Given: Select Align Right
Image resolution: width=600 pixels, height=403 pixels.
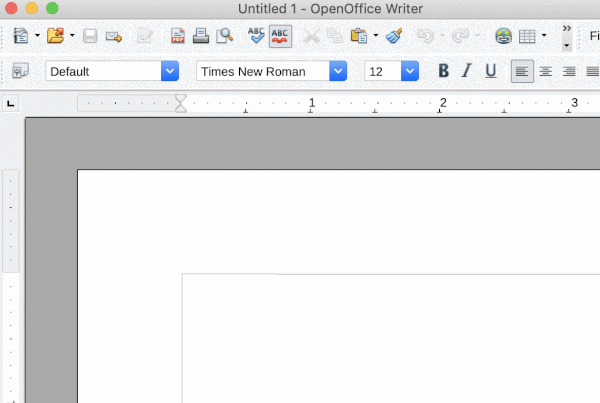Looking at the screenshot, I should tap(569, 71).
